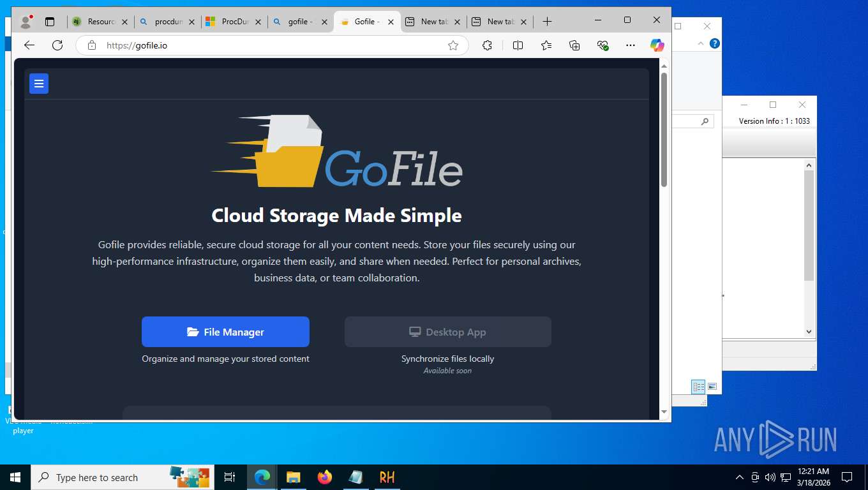Open network status tray icon

[x=786, y=477]
